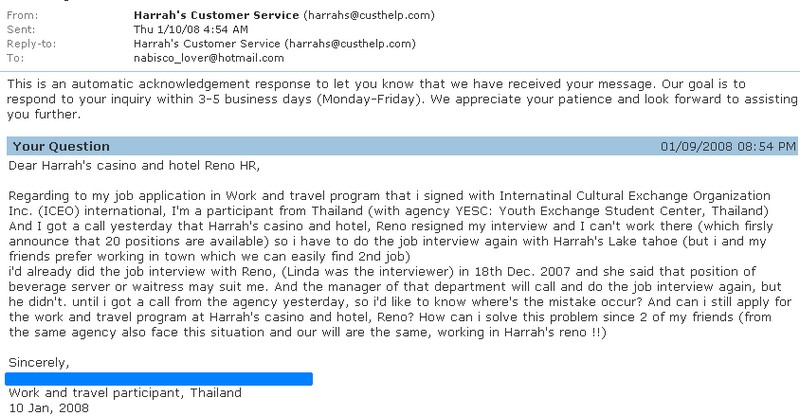Image resolution: width=800 pixels, height=416 pixels.
Task: Click the Reply-to label
Action: point(31,44)
